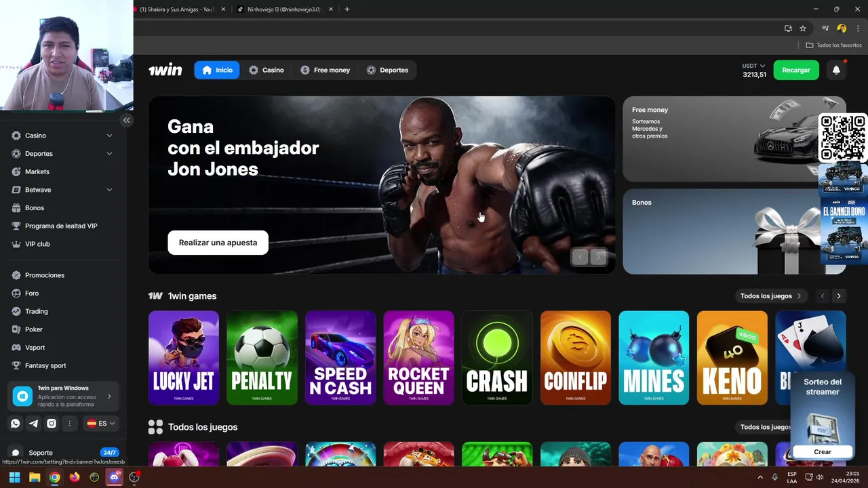Open the Chrome profile avatar

(842, 28)
